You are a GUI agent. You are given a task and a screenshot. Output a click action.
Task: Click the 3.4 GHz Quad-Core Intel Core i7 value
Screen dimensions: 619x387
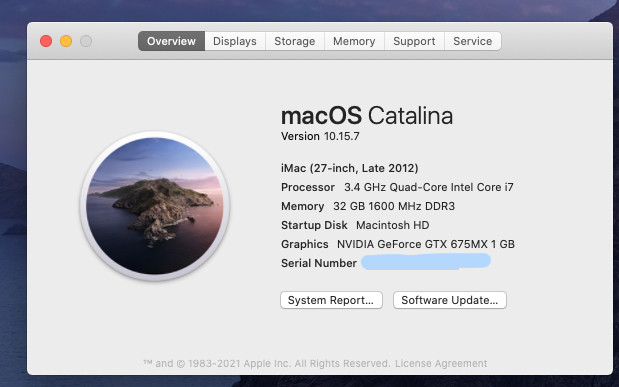point(429,187)
